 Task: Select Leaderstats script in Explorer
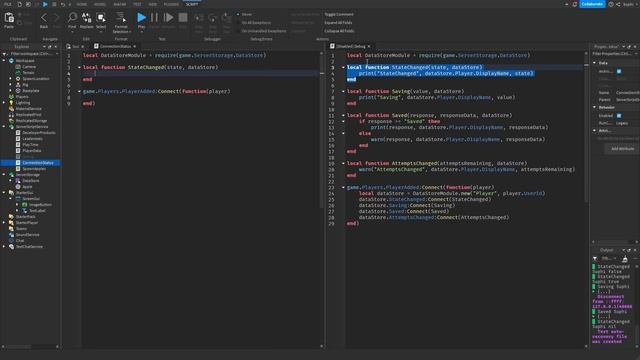click(x=32, y=139)
